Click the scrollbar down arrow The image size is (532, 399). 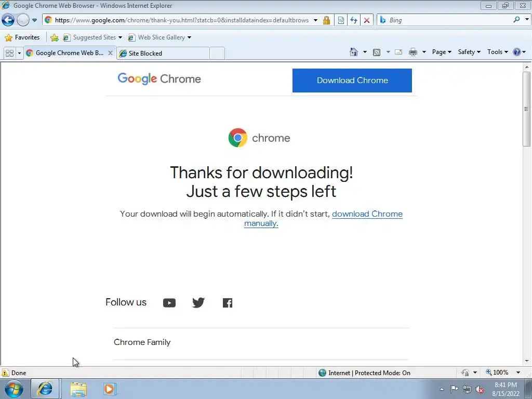pos(527,361)
